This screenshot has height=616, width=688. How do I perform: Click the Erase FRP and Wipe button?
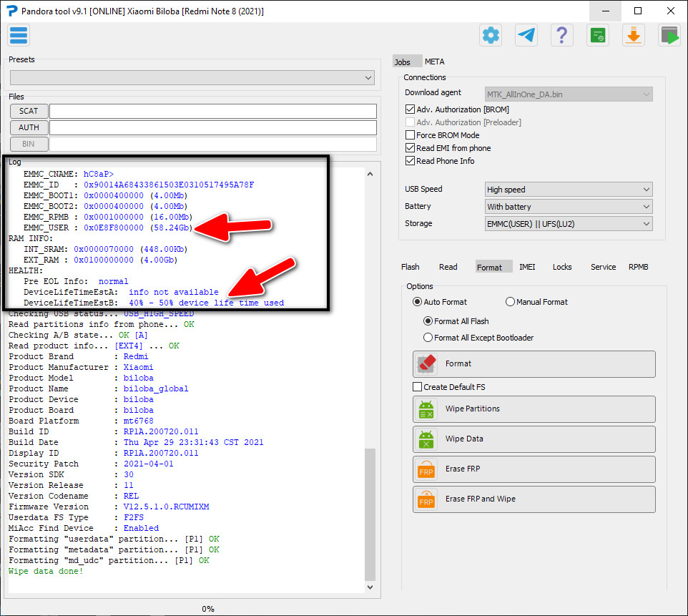coord(534,499)
